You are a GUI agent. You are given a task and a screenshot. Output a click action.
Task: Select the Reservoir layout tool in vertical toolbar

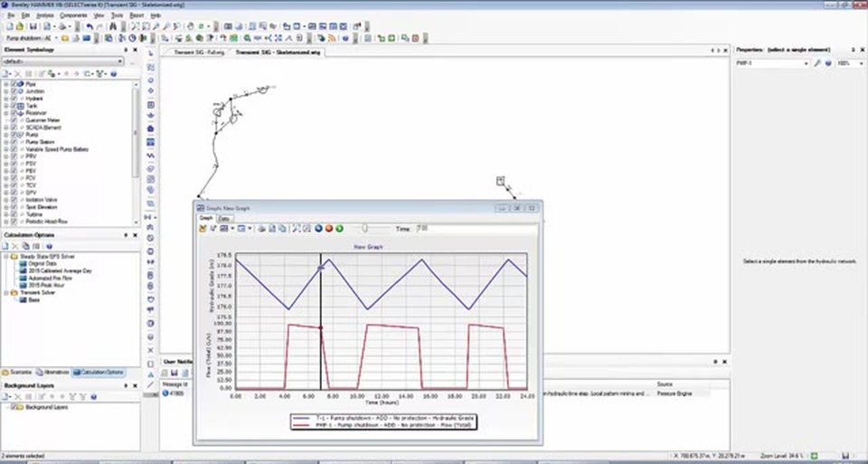point(151,117)
